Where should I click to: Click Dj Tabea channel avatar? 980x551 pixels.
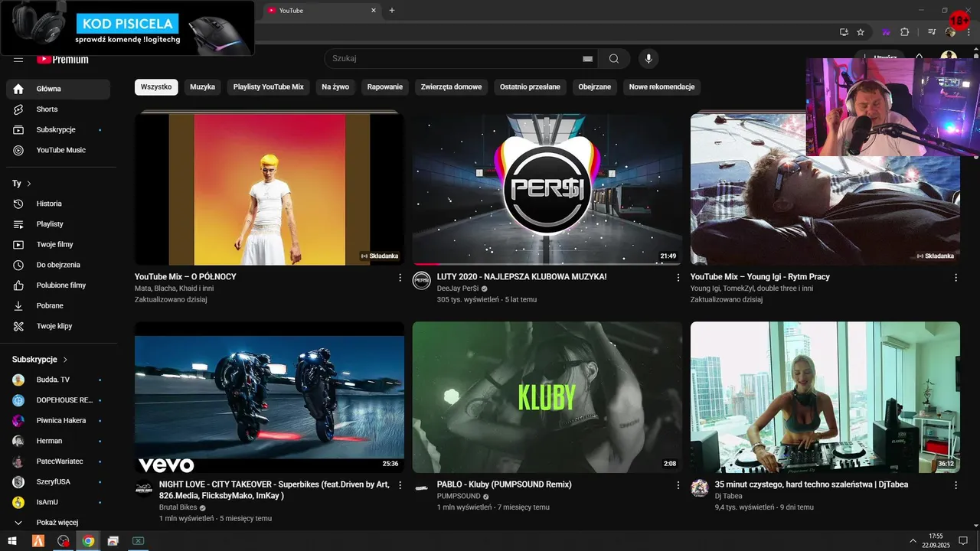[x=700, y=488]
